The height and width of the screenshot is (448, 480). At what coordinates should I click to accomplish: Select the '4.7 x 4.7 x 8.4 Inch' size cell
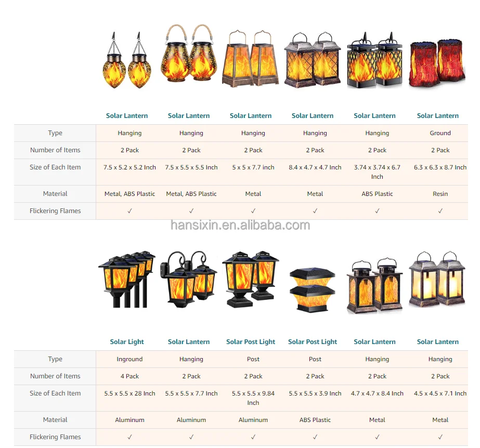pyautogui.click(x=377, y=393)
